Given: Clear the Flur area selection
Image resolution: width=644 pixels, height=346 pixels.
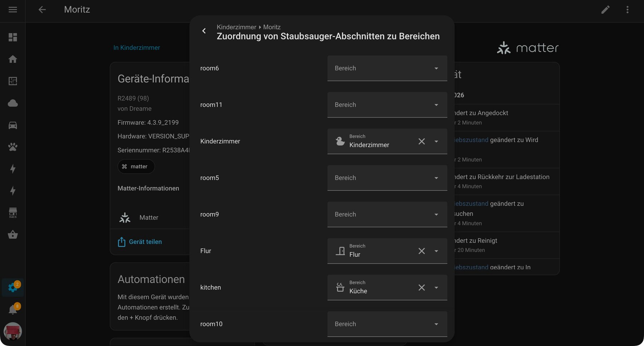Looking at the screenshot, I should point(421,251).
